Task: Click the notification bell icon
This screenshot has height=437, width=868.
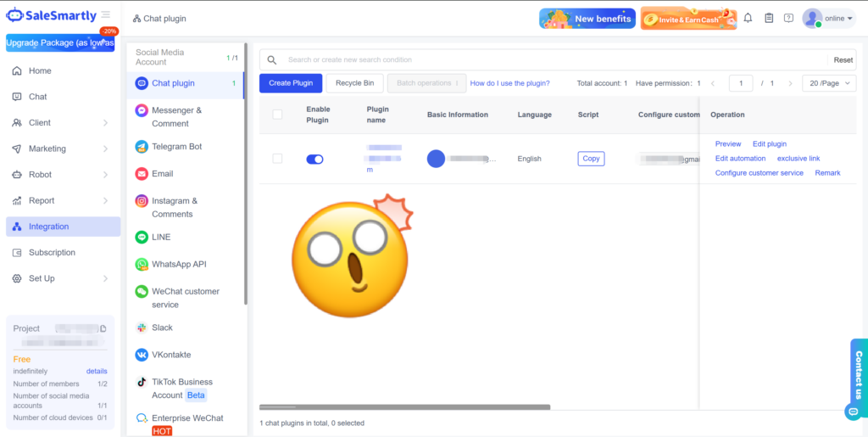Action: [x=748, y=19]
